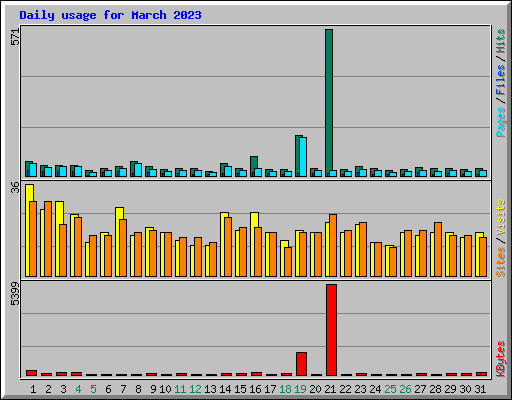Click green weekend day label 26
This screenshot has width=512, height=400.
(405, 389)
